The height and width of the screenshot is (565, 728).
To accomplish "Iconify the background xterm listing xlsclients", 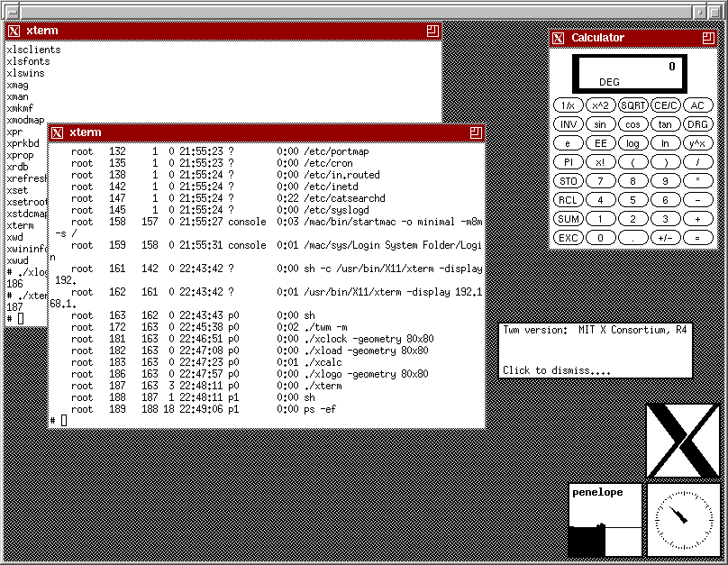I will (x=14, y=31).
